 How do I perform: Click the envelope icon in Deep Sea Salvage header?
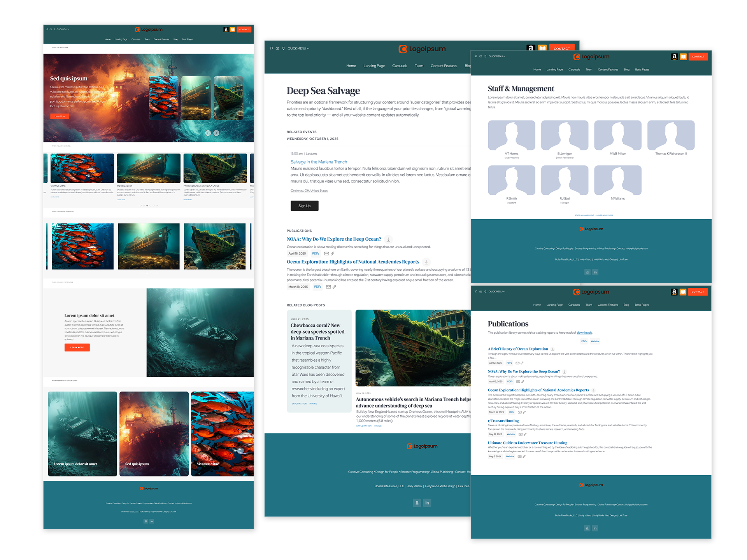point(277,49)
